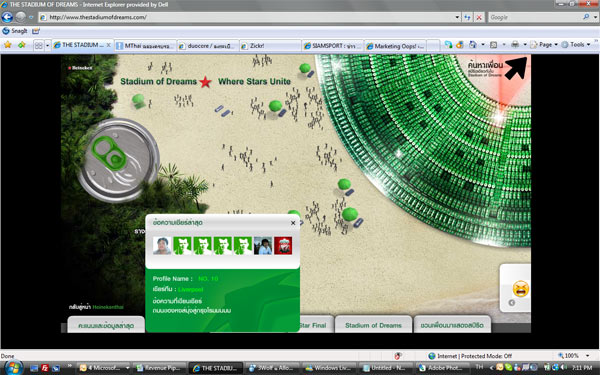Viewport: 600px width, 375px height.
Task: Open the Tools menu
Action: [x=576, y=45]
